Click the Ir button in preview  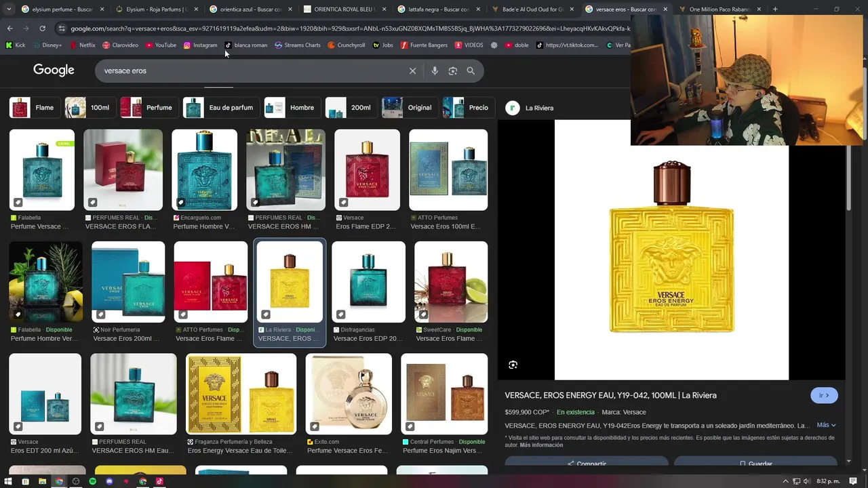[824, 395]
